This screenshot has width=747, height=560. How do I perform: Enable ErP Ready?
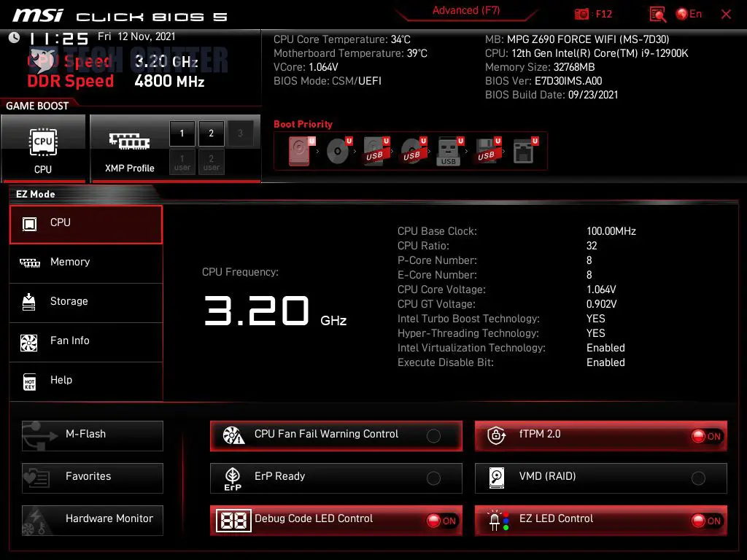point(336,478)
